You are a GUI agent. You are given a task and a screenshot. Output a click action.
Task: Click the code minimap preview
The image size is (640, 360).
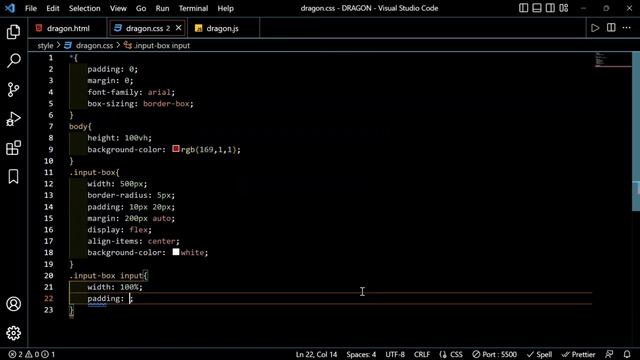pos(613,60)
